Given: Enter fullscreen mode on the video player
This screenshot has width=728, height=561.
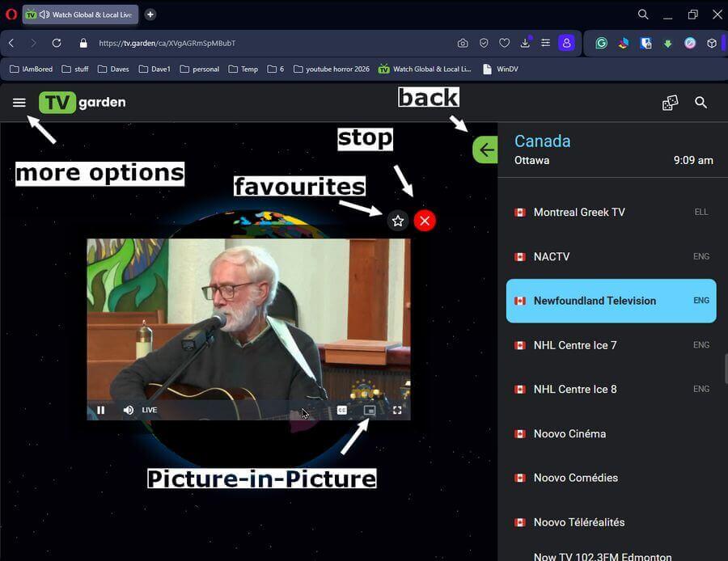Looking at the screenshot, I should [x=397, y=410].
